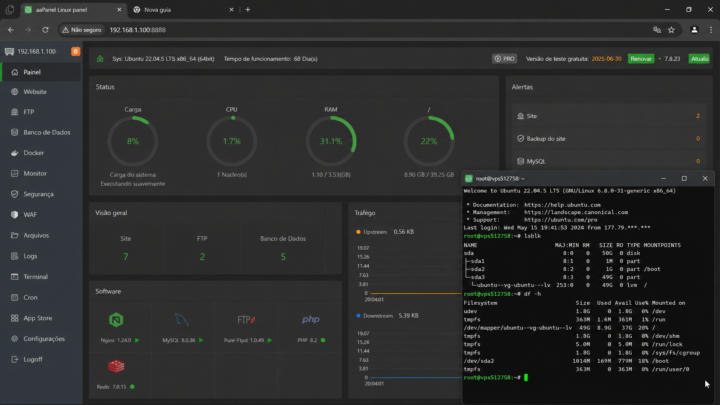Viewport: 720px width, 405px height.
Task: Close the Nova guia tab
Action: (x=231, y=10)
